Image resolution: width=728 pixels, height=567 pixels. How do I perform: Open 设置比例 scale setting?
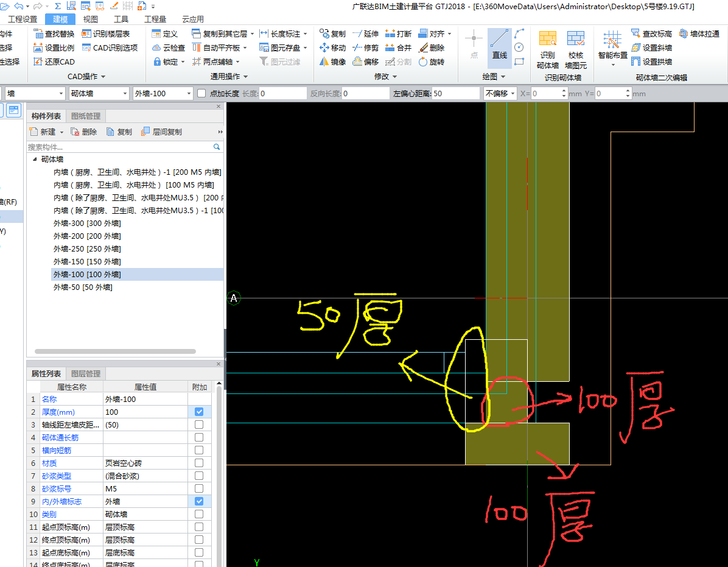(54, 48)
